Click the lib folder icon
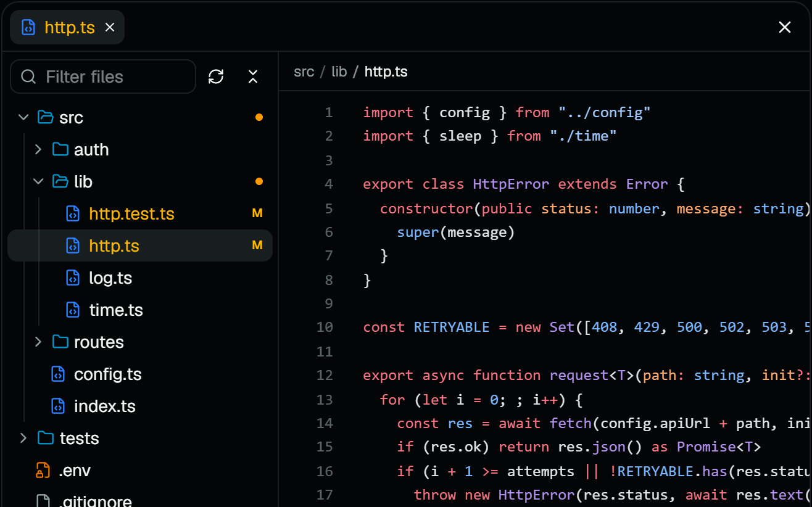This screenshot has width=812, height=507. [x=60, y=181]
